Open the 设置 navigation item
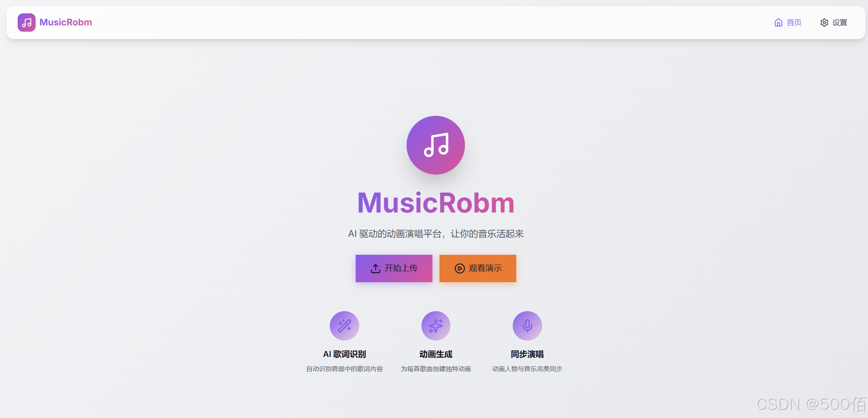The width and height of the screenshot is (868, 418). (841, 22)
